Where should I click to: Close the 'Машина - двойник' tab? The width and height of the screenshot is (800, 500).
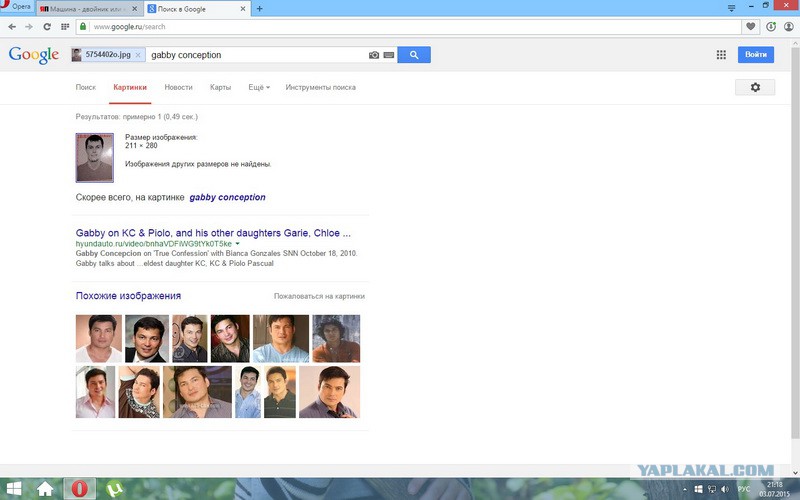[x=135, y=9]
